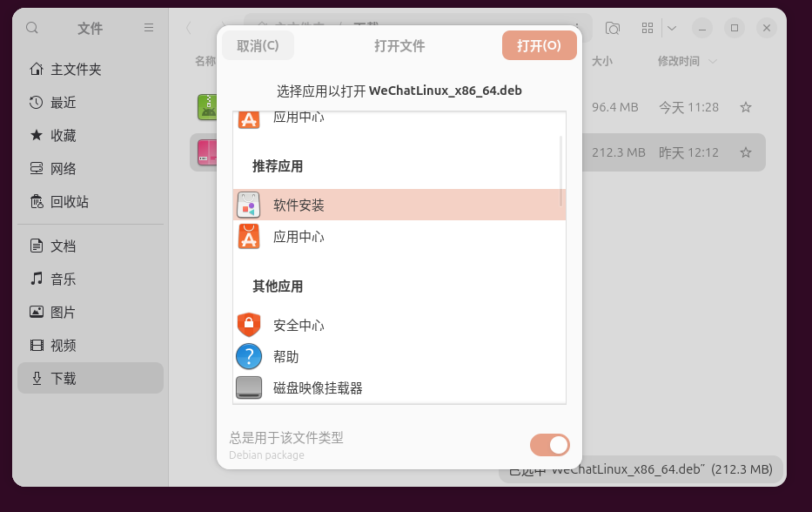This screenshot has width=812, height=512.
Task: Open the view options dropdown arrow in Files
Action: click(x=672, y=28)
